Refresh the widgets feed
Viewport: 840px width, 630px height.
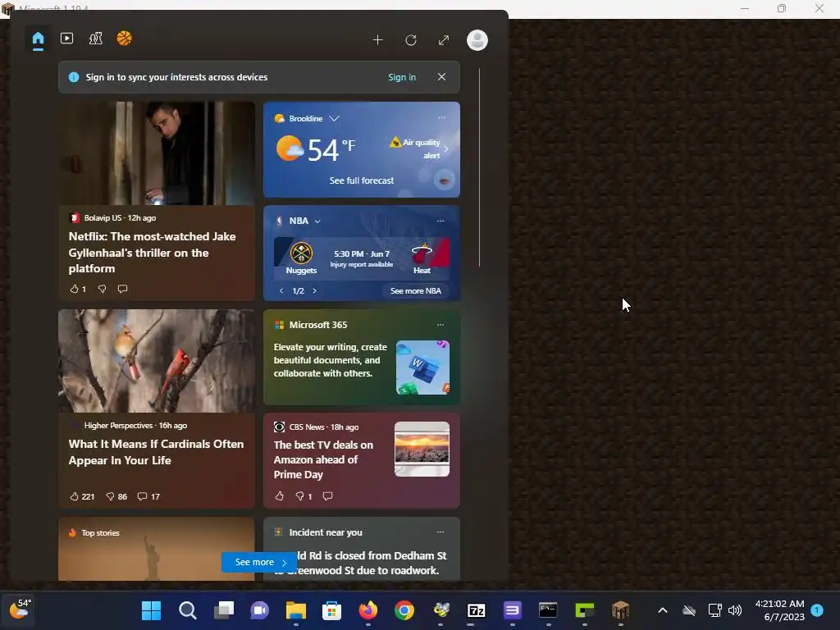[411, 40]
